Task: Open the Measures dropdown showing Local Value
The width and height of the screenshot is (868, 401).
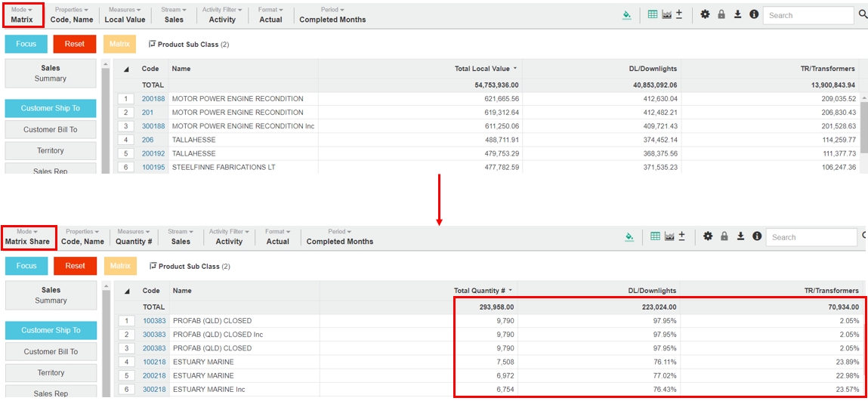Action: coord(125,15)
